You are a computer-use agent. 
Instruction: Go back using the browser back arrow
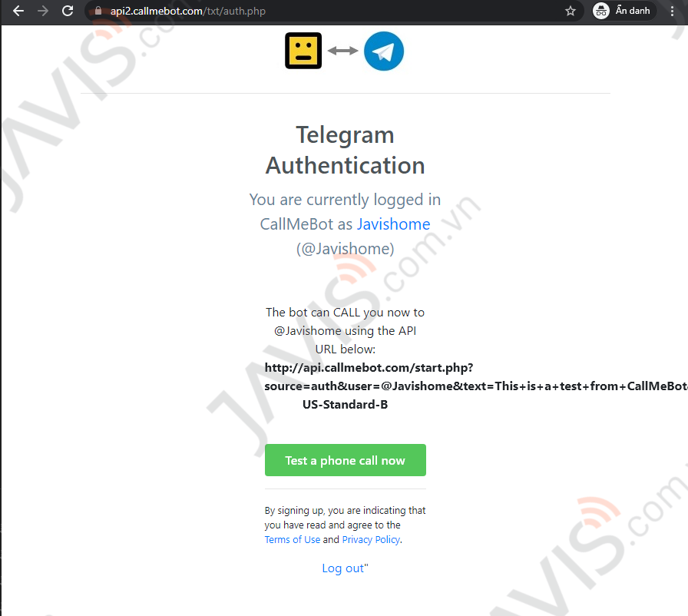point(18,11)
